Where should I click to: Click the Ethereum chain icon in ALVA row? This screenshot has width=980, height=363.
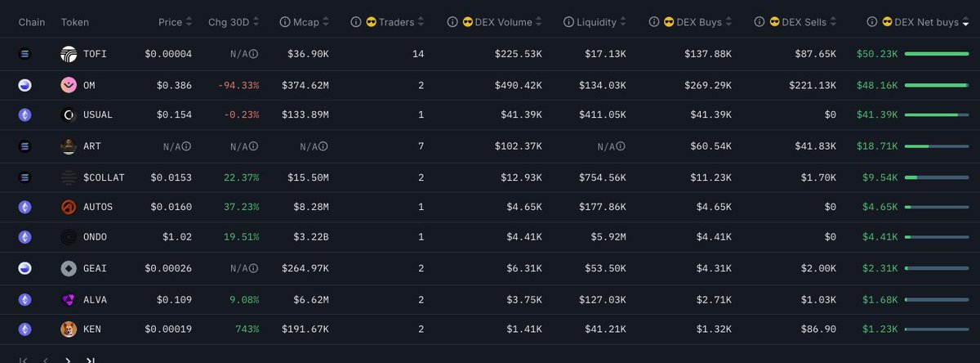(24, 299)
